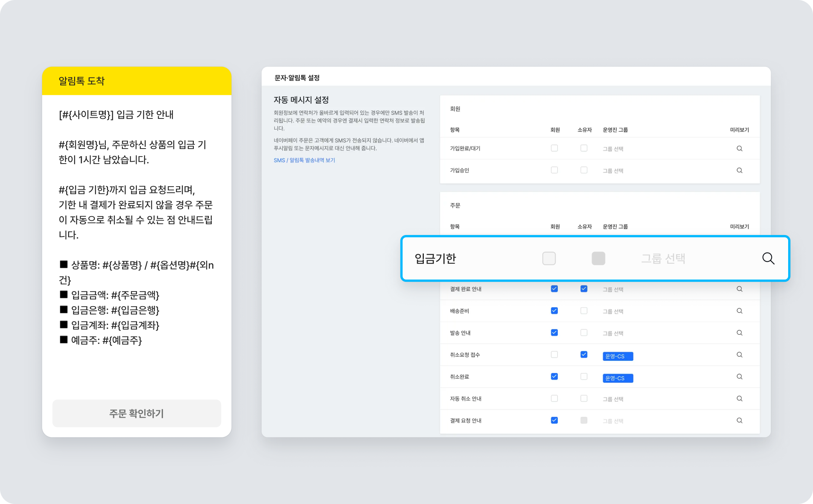
Task: Open SMS / 알림톡 발송내역 보기 link
Action: tap(304, 160)
